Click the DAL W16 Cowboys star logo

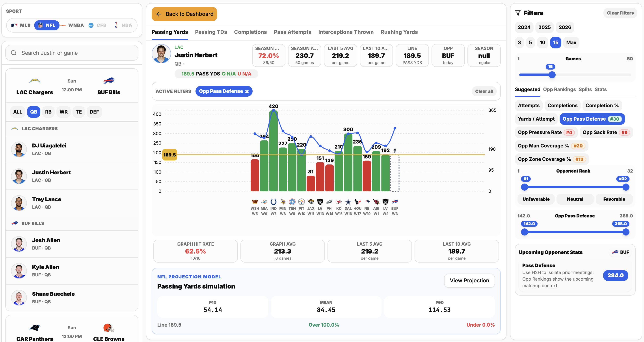click(x=348, y=202)
